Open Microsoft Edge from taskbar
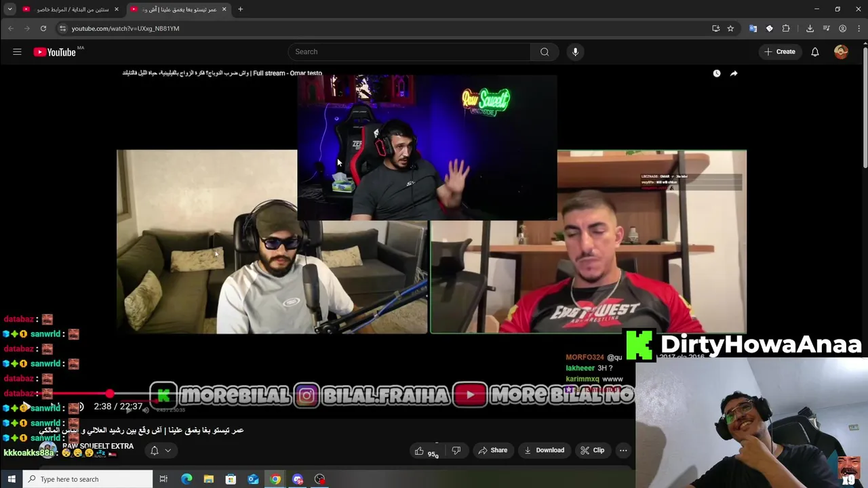The image size is (868, 488). [186, 479]
